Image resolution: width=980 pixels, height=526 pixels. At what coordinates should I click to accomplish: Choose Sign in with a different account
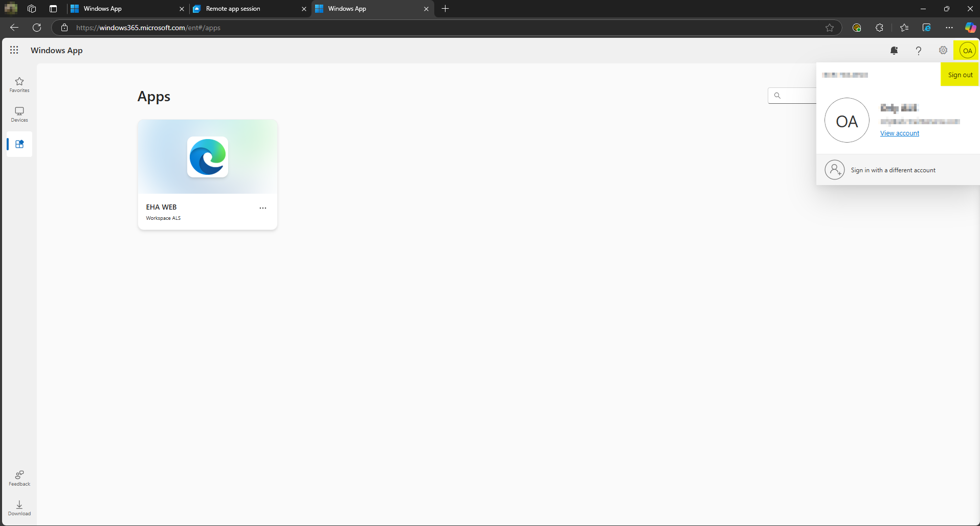click(898, 170)
